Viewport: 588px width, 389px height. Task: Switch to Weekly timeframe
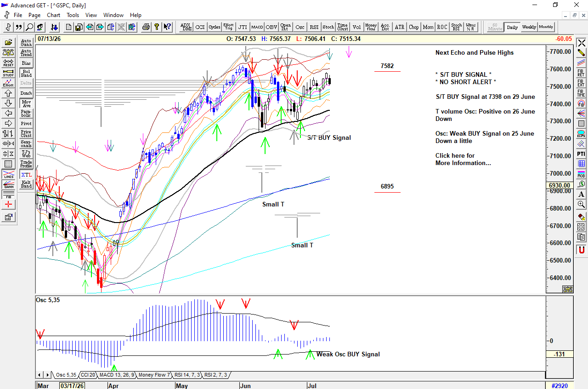[529, 27]
